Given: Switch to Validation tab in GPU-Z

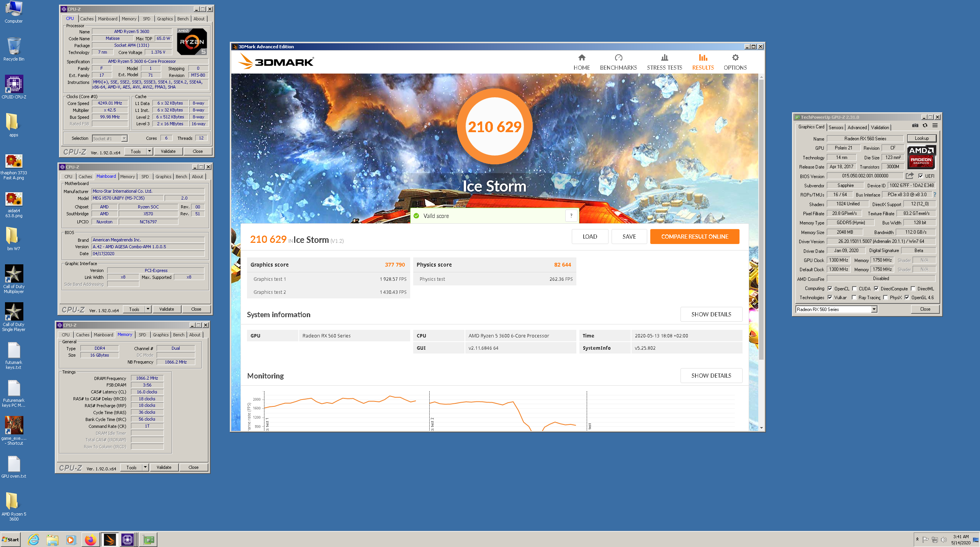Looking at the screenshot, I should coord(880,127).
